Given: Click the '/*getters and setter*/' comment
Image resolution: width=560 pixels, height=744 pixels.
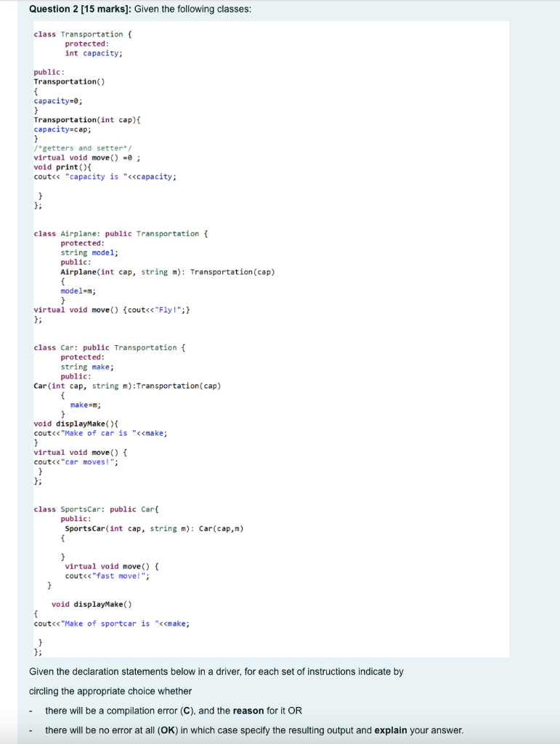Looking at the screenshot, I should point(83,148).
